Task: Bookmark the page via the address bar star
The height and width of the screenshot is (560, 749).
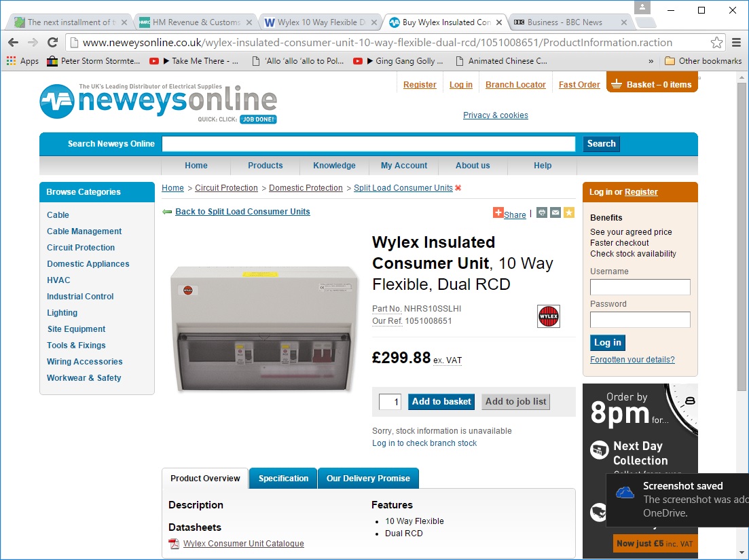Action: click(x=716, y=41)
